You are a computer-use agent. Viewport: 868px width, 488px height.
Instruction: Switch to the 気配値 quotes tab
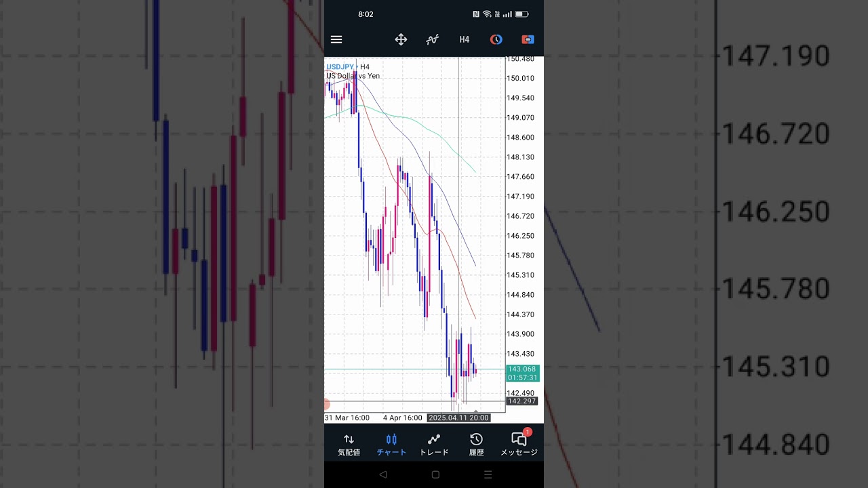[349, 444]
